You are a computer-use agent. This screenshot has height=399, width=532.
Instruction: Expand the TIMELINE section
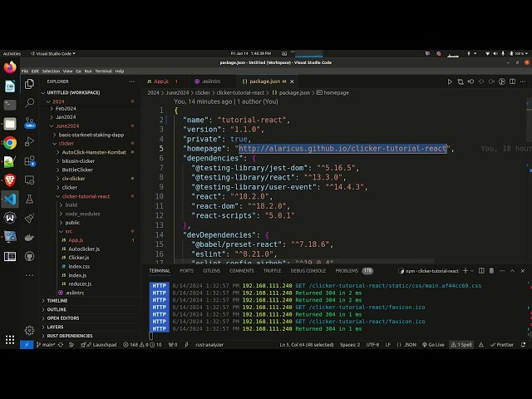[x=57, y=301]
